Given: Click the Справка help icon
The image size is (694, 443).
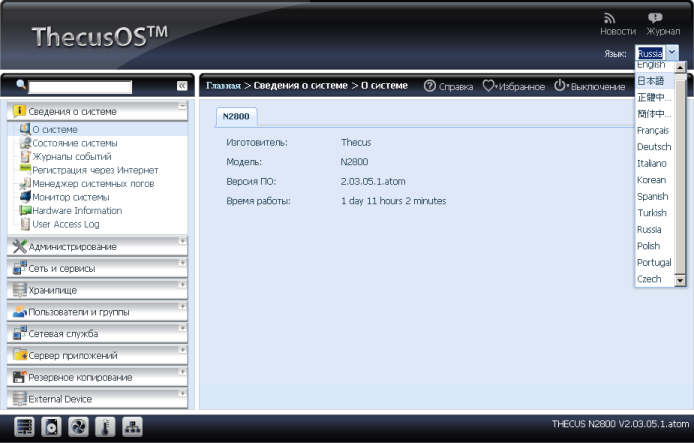Looking at the screenshot, I should pyautogui.click(x=429, y=86).
